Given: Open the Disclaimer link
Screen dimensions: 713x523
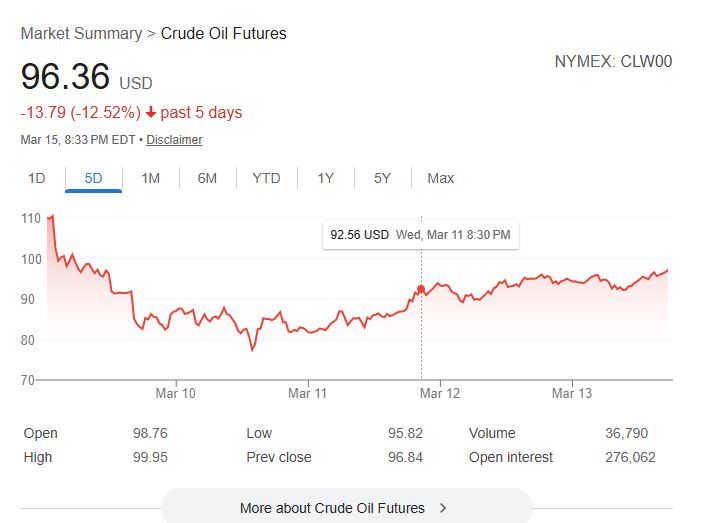Looking at the screenshot, I should tap(175, 140).
